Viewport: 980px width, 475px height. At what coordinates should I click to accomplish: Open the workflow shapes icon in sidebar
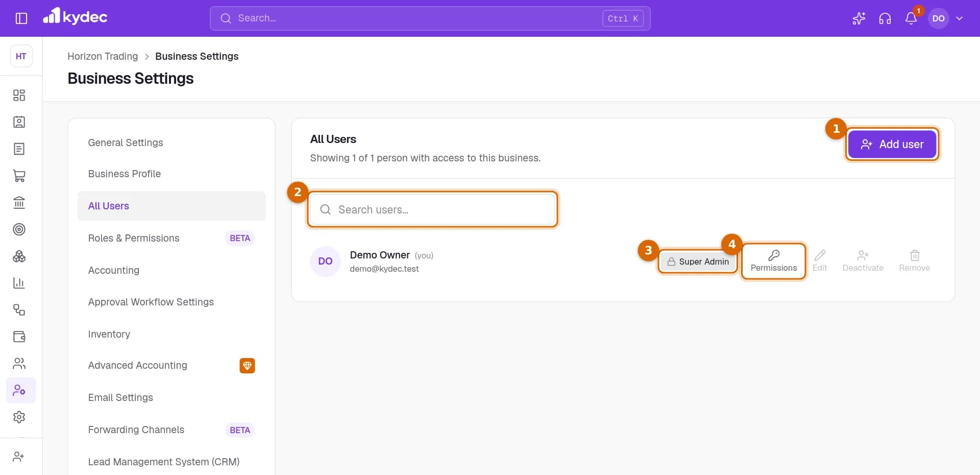click(19, 310)
